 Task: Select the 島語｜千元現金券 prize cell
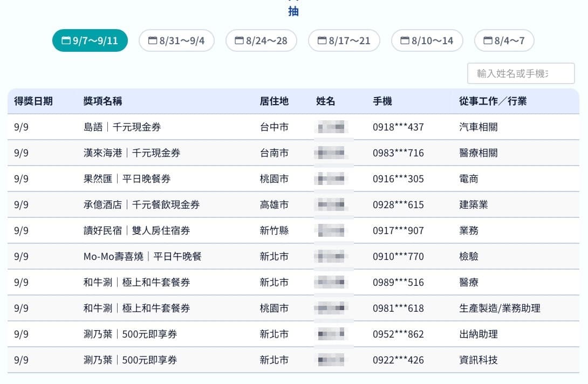[122, 127]
